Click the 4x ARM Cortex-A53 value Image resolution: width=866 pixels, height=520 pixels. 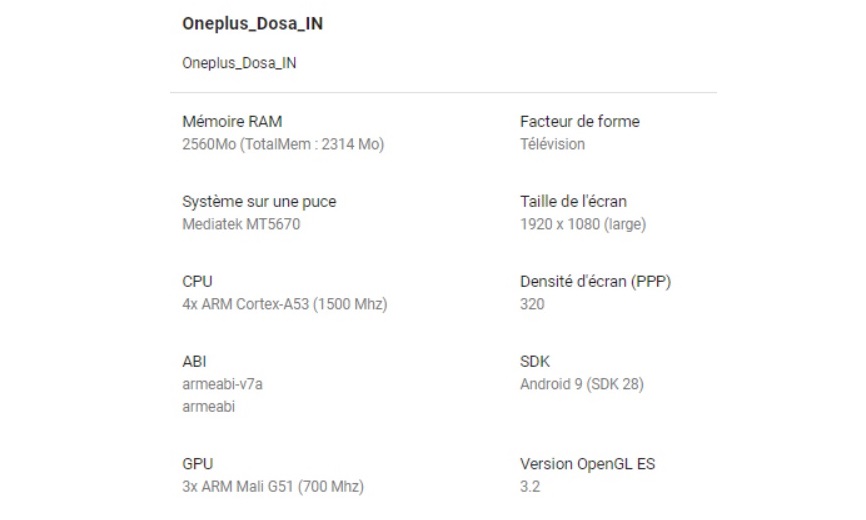click(x=284, y=304)
